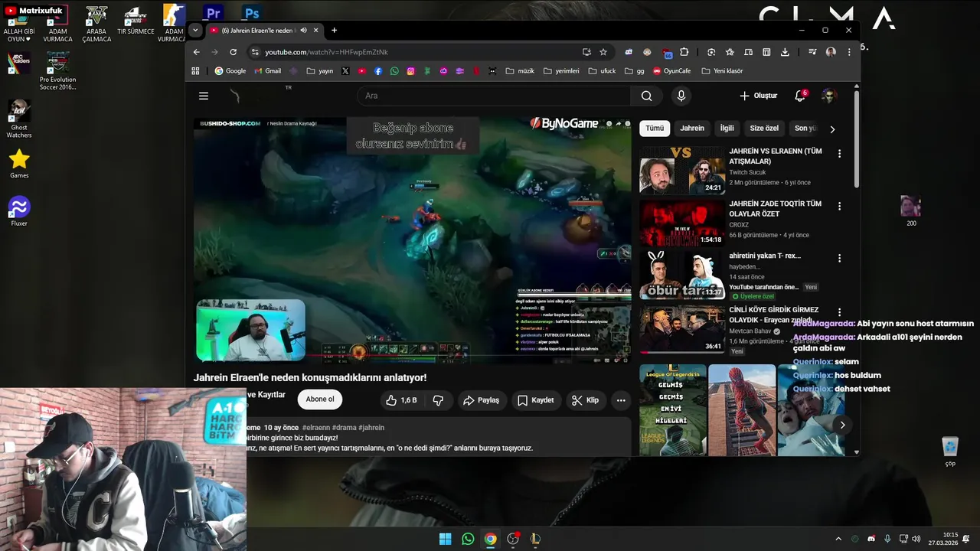Open a new Chrome tab with plus
Screen dimensions: 980x551
334,31
